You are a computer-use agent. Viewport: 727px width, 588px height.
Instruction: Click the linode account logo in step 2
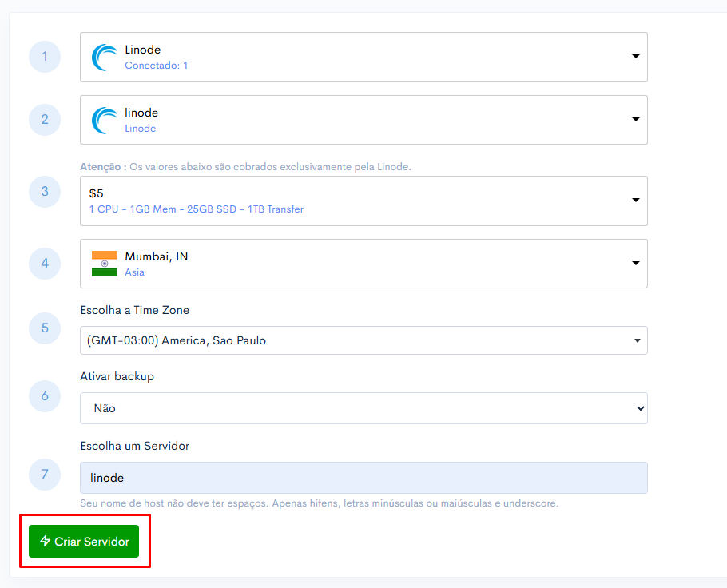click(x=105, y=120)
